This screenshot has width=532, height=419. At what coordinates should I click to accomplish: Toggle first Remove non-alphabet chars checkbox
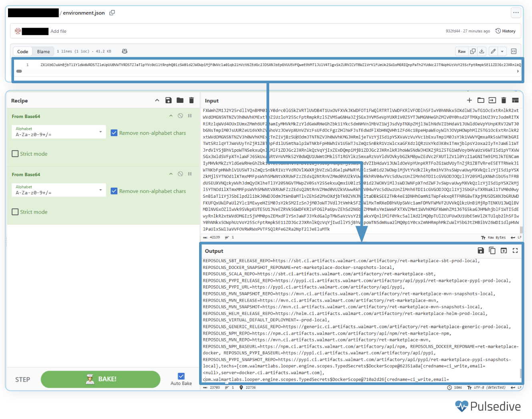click(x=114, y=133)
